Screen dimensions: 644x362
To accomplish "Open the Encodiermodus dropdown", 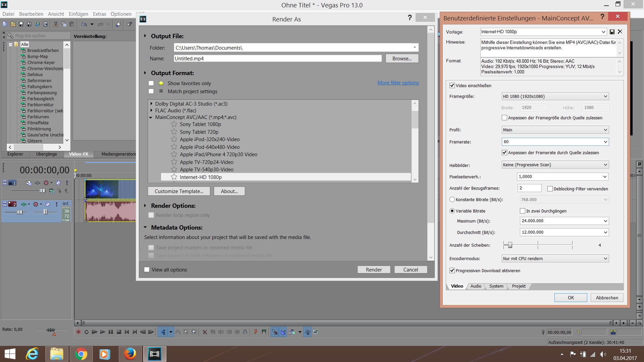I will pyautogui.click(x=605, y=258).
